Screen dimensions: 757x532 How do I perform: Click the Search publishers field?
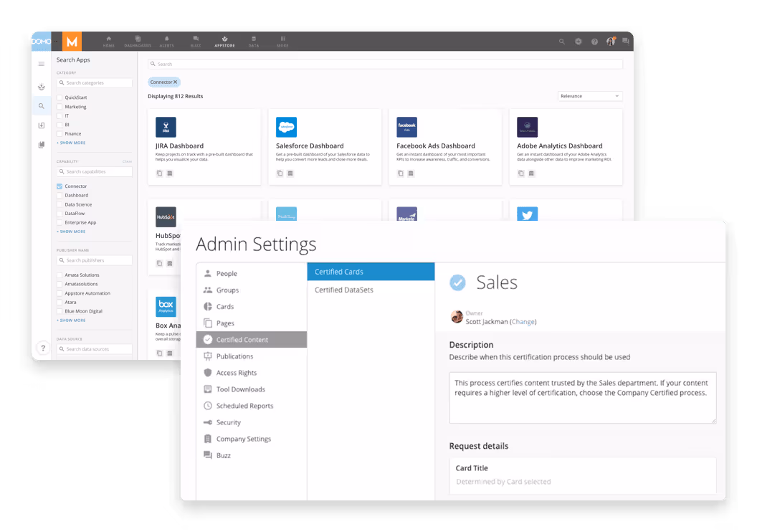[x=94, y=261]
